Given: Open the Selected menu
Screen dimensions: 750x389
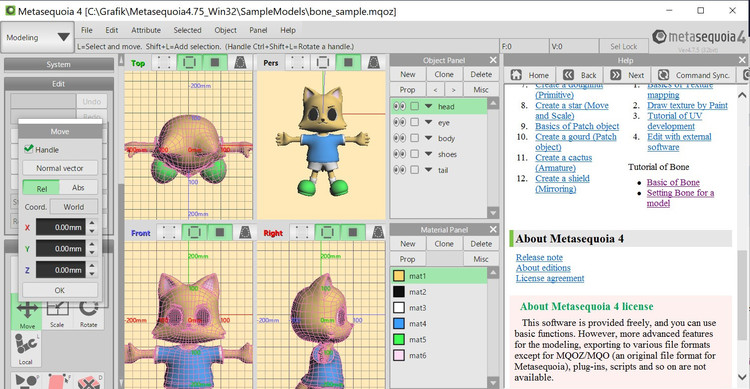Looking at the screenshot, I should pos(188,30).
